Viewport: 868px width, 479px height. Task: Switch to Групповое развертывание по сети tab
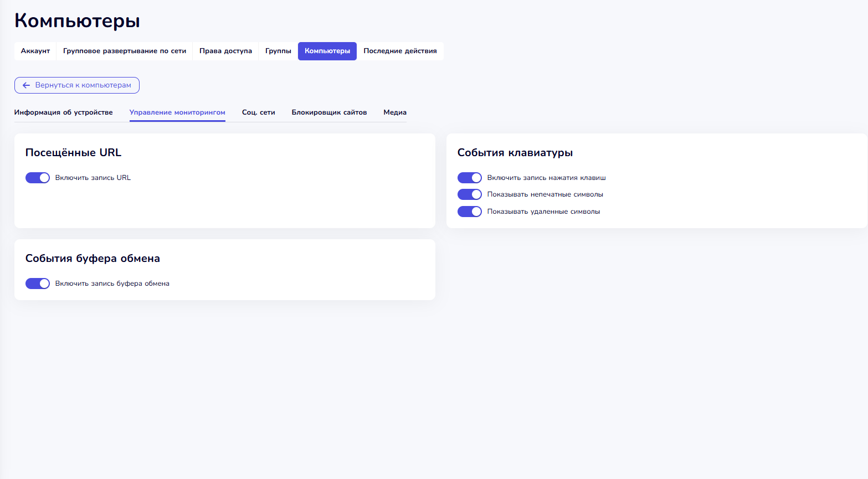125,51
